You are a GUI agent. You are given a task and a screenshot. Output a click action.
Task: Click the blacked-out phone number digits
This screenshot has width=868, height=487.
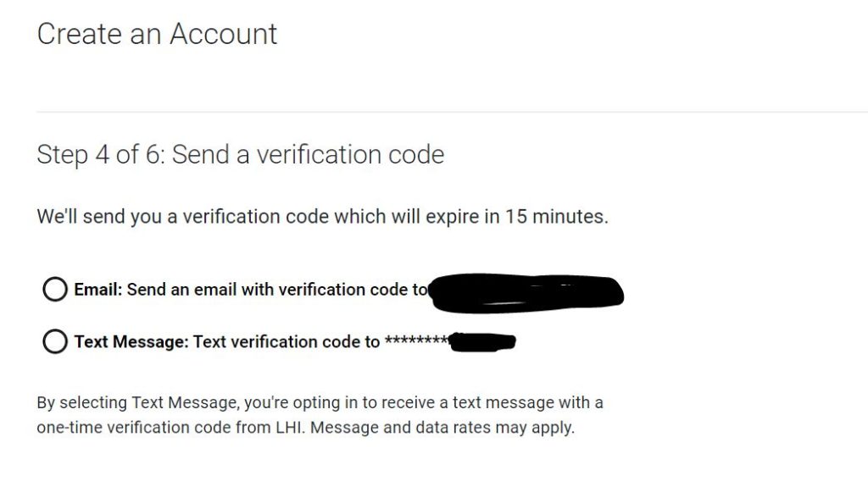pyautogui.click(x=482, y=342)
